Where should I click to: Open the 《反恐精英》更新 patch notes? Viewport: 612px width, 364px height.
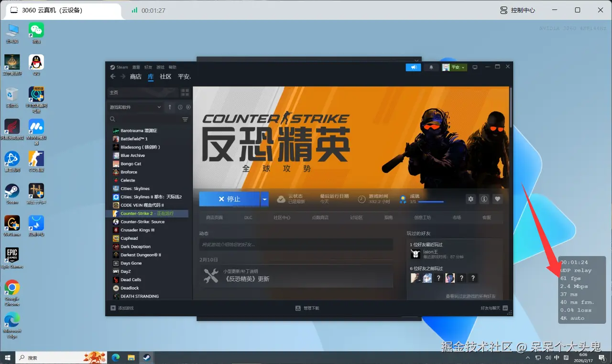tap(247, 278)
